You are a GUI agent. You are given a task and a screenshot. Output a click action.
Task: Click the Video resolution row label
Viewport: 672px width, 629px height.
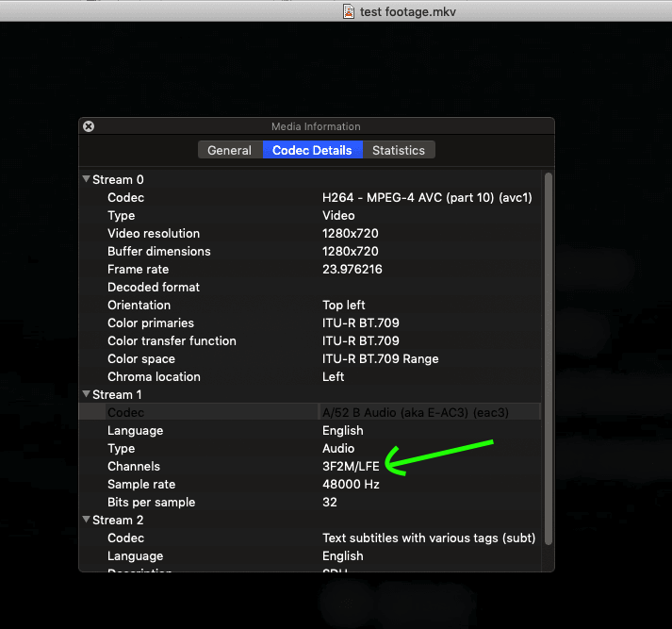click(154, 233)
